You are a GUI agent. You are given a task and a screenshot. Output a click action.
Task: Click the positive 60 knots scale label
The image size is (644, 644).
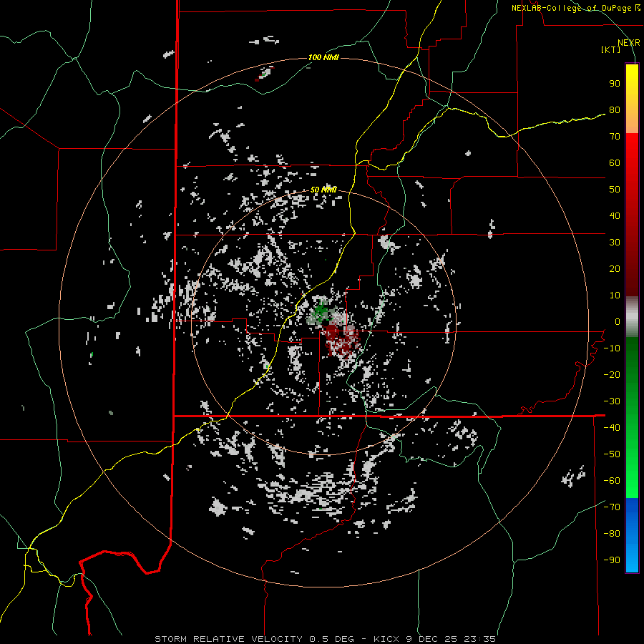click(x=615, y=162)
